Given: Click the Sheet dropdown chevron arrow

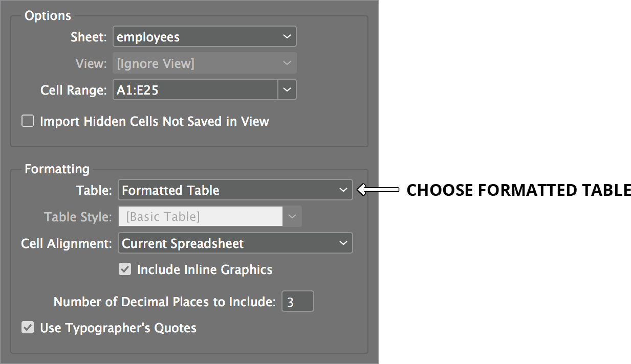Looking at the screenshot, I should (287, 36).
